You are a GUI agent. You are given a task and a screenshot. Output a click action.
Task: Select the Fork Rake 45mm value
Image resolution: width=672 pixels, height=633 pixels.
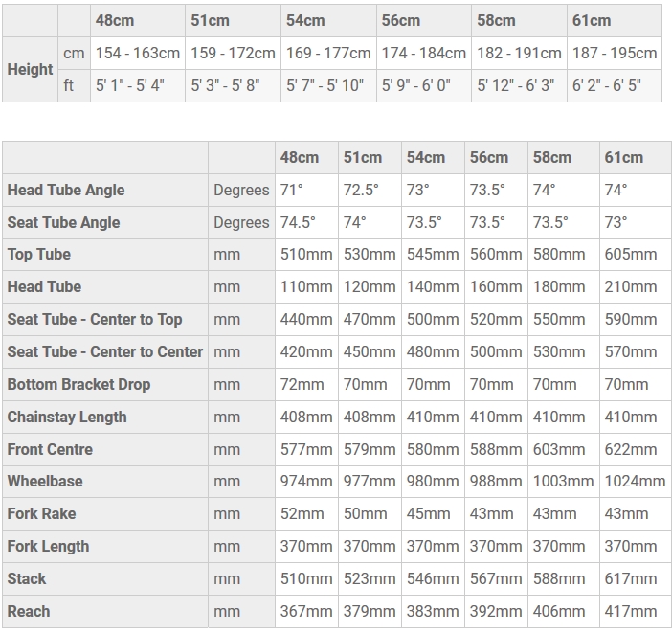[x=428, y=514]
